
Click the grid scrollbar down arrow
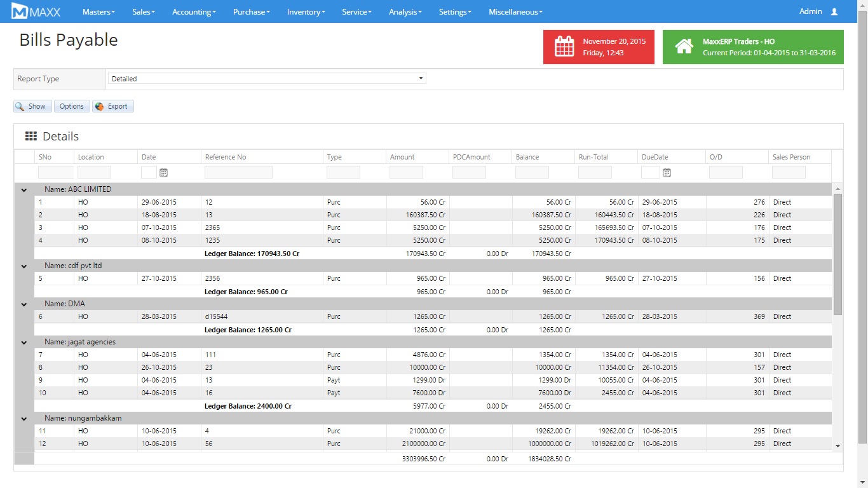tap(837, 446)
